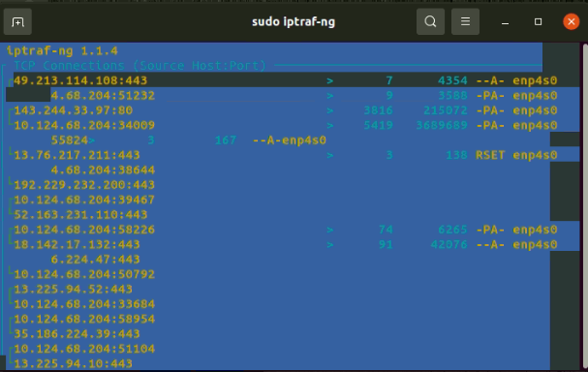Click byte count 3689689
Image resolution: width=588 pixels, height=372 pixels.
[x=442, y=125]
